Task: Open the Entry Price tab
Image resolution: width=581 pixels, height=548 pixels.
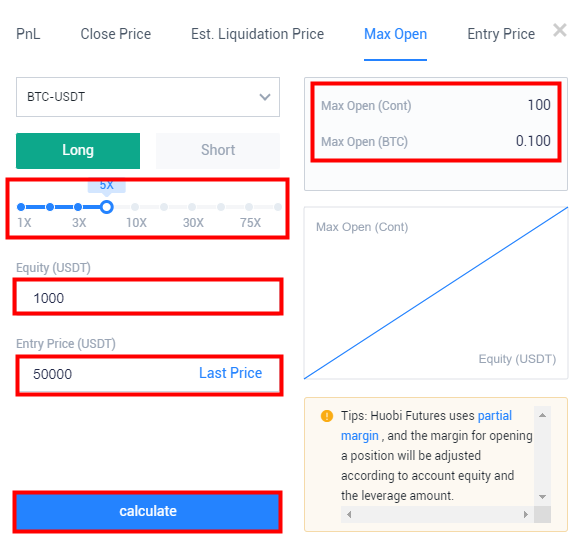Action: [x=501, y=34]
